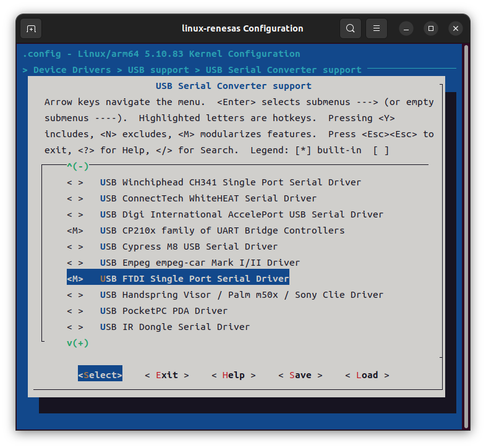Screen dimensions: 486x448
Task: Open the terminal hamburger menu
Action: 377,28
